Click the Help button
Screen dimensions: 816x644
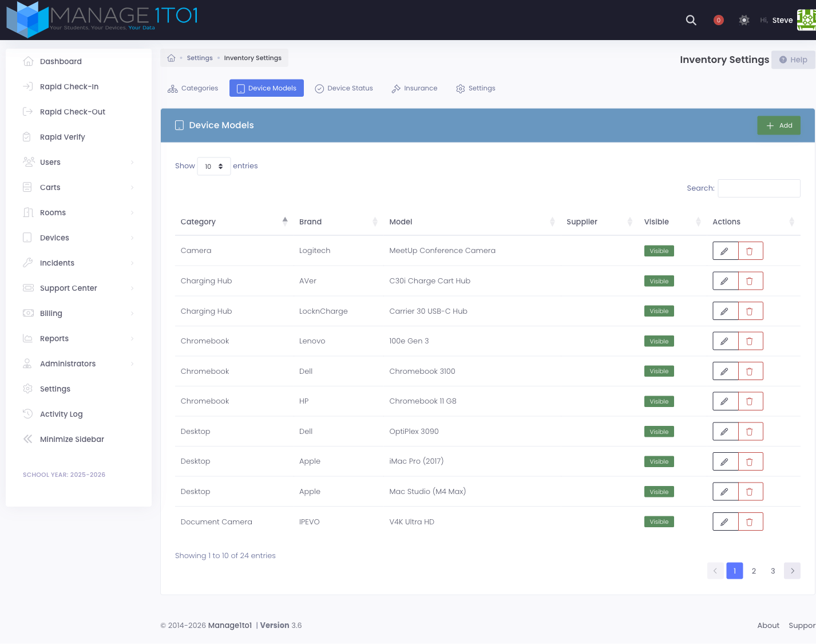click(793, 60)
